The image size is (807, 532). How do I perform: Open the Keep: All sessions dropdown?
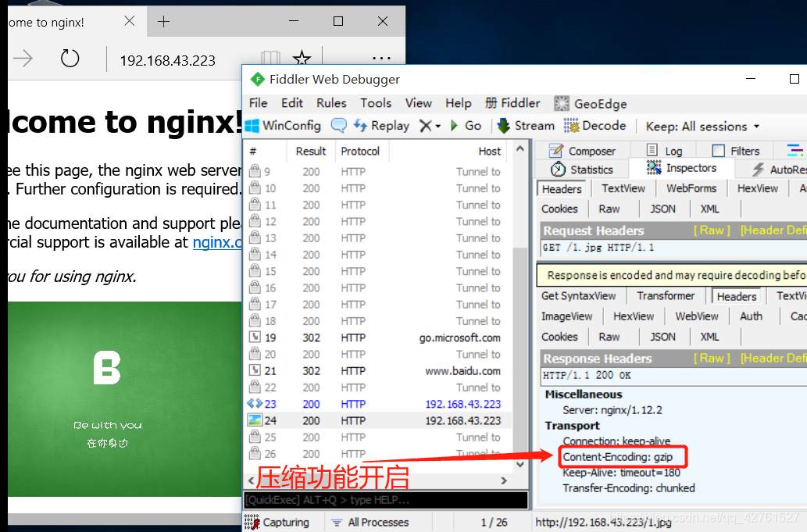click(x=702, y=126)
